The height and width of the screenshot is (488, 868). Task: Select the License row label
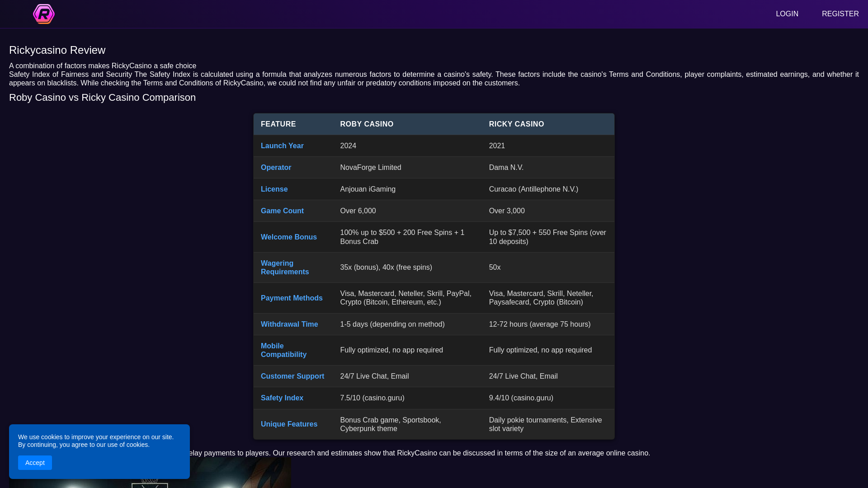274,189
